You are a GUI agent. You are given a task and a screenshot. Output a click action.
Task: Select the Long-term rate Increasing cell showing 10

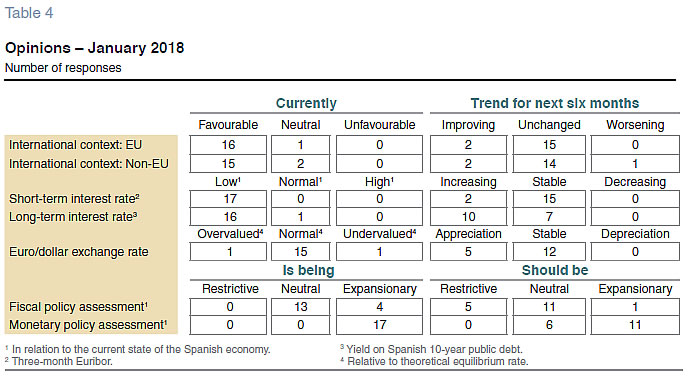click(x=468, y=217)
